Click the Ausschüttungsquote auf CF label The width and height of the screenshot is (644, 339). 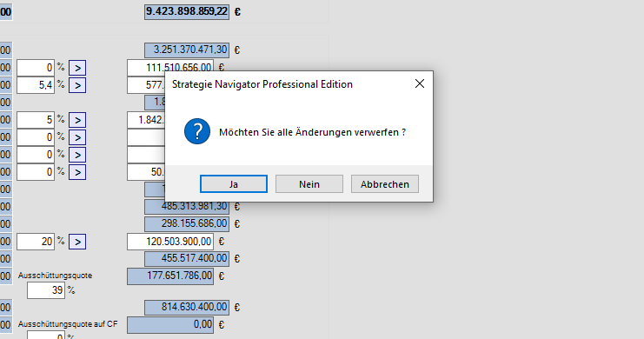click(68, 324)
